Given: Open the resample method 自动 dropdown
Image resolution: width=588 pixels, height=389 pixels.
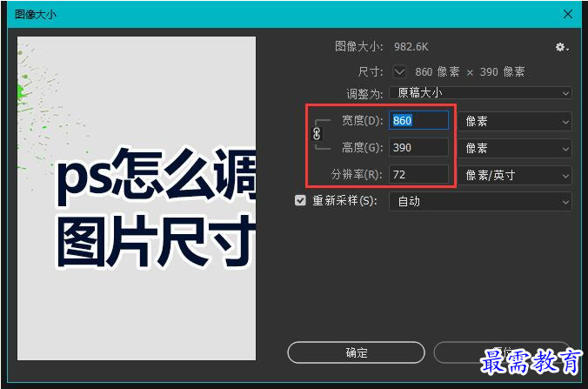Looking at the screenshot, I should (481, 202).
